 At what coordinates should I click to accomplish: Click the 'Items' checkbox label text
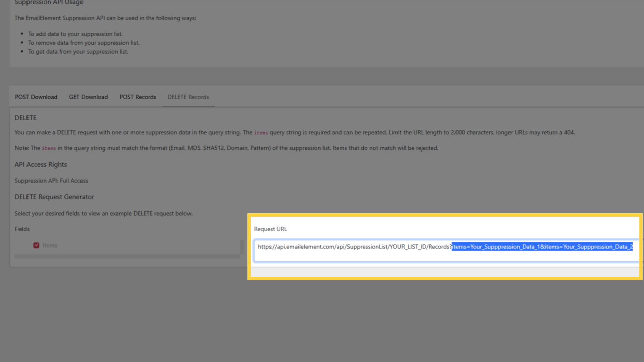point(50,246)
